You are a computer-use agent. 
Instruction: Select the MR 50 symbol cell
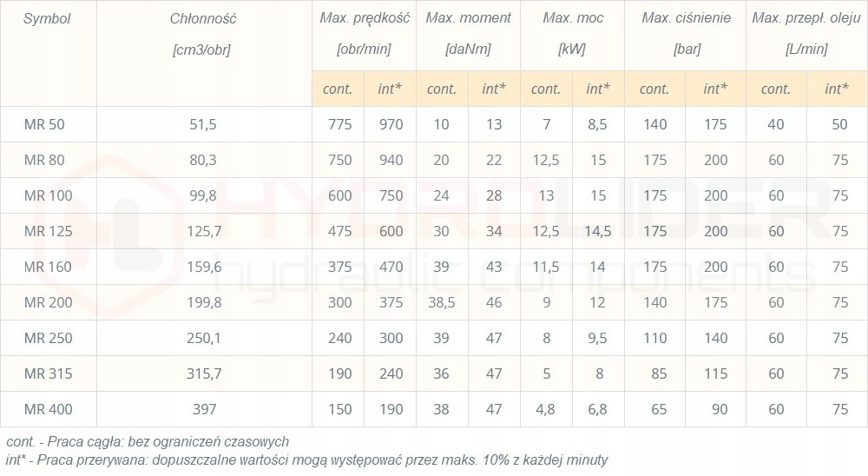44,124
